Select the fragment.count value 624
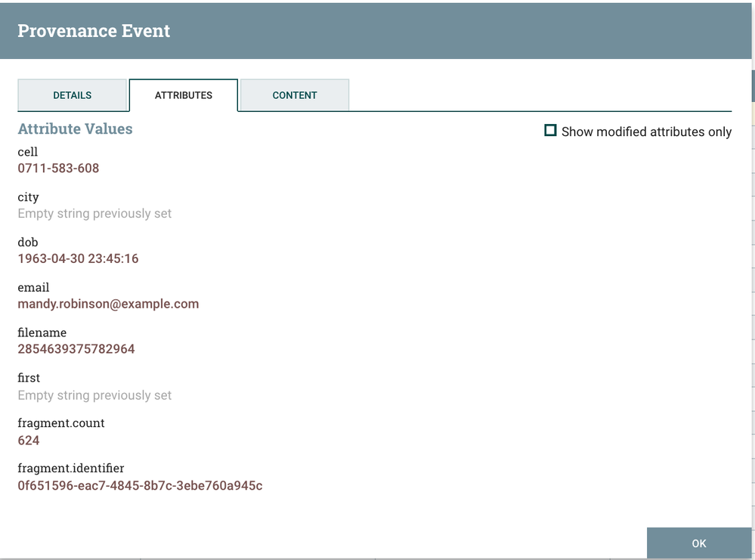The height and width of the screenshot is (560, 755). click(27, 440)
